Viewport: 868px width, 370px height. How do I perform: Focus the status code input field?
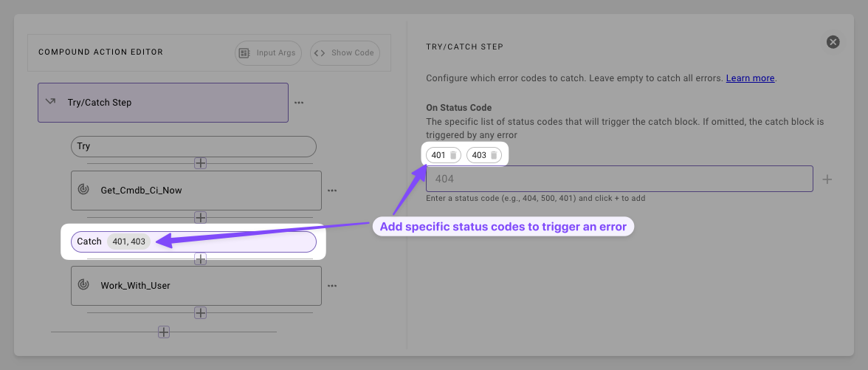click(x=619, y=179)
